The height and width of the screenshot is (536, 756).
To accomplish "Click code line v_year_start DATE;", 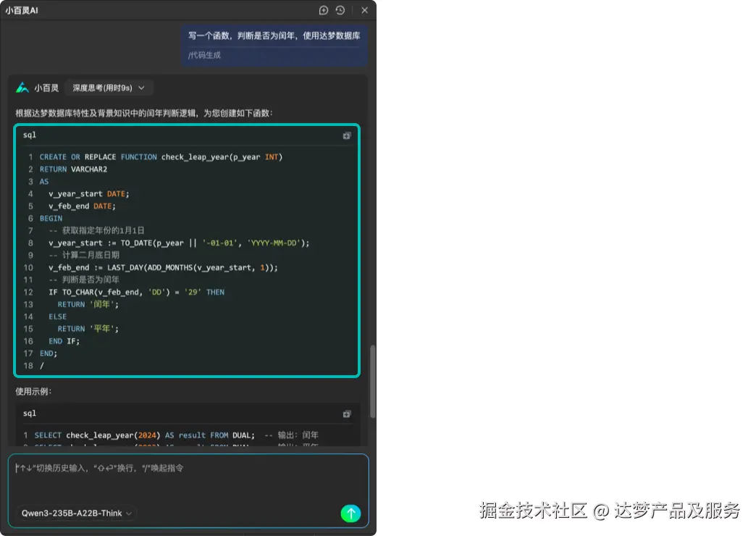I will coord(89,194).
